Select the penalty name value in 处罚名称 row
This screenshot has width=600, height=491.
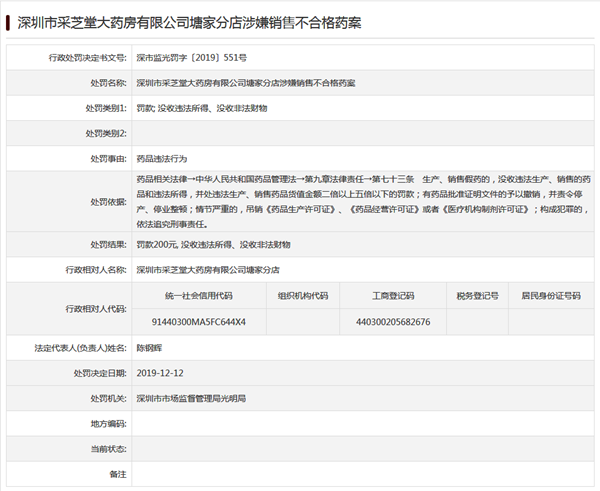point(246,83)
